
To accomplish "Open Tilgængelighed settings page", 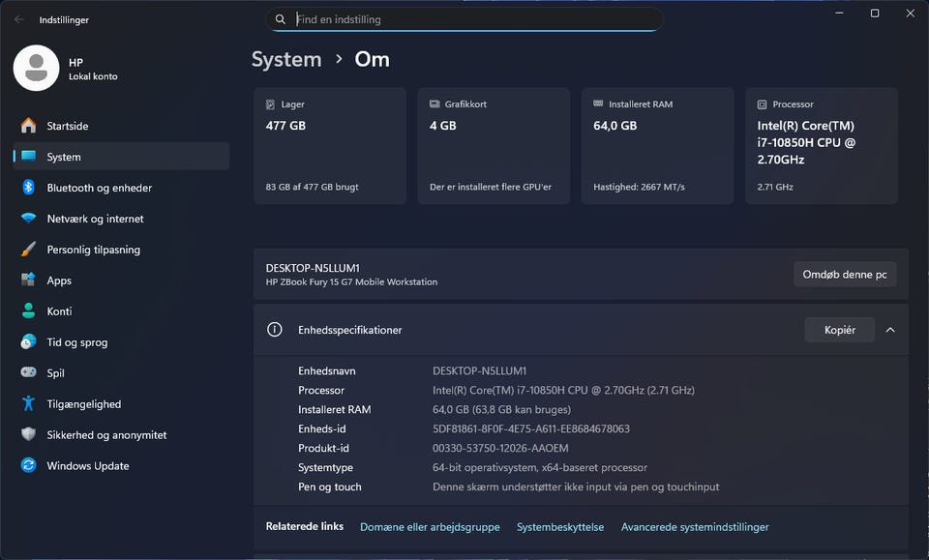I will click(121, 403).
